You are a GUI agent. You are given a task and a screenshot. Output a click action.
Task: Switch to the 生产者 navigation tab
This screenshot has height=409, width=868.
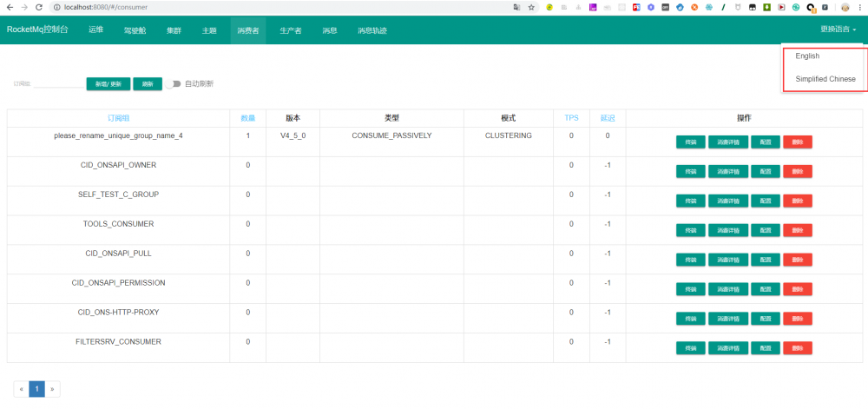(290, 30)
